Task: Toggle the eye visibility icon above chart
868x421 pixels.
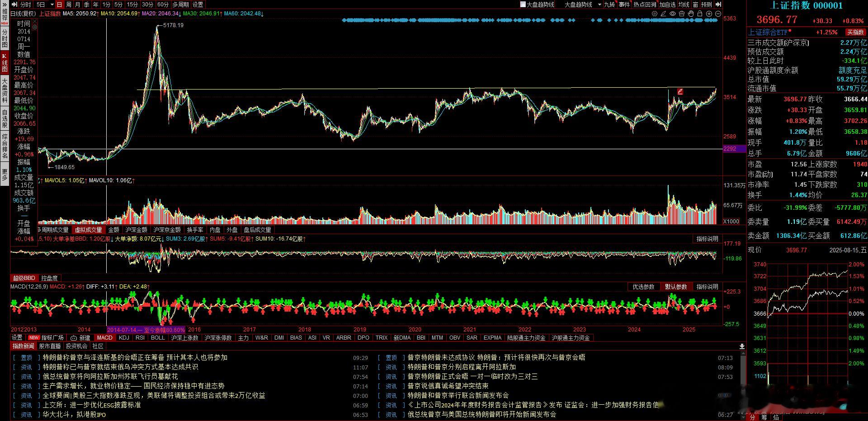Action: pos(673,14)
